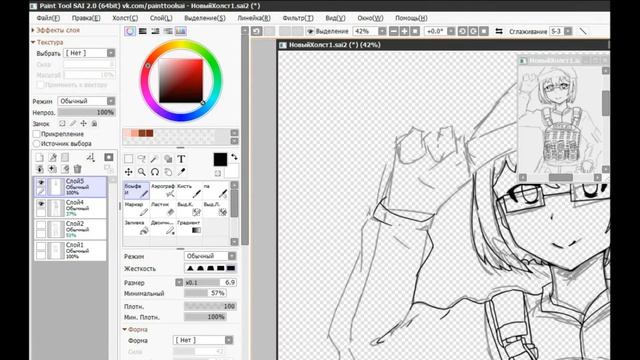Show the color wheel panel icon
This screenshot has width=640, height=360.
pyautogui.click(x=130, y=31)
